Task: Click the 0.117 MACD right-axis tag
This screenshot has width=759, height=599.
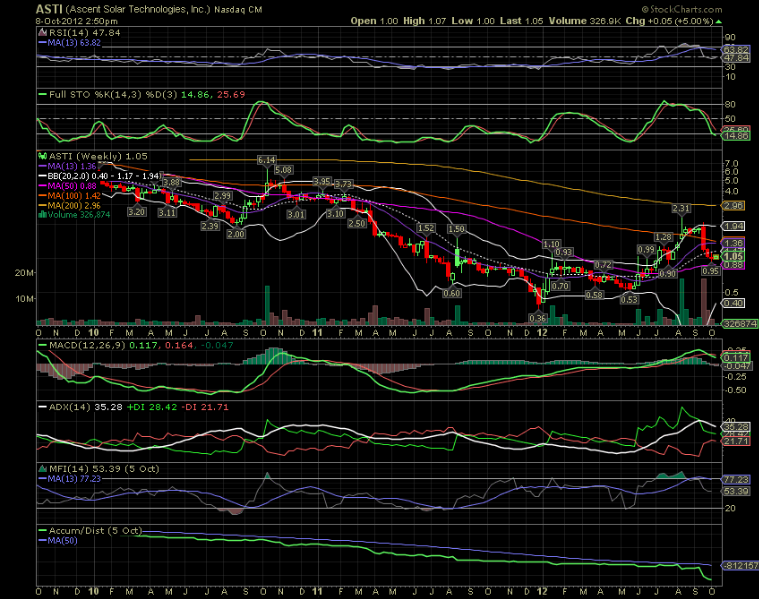Action: 736,358
